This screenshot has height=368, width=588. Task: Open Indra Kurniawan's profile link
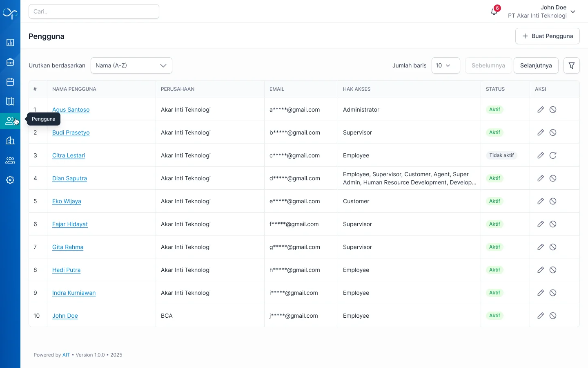[74, 293]
